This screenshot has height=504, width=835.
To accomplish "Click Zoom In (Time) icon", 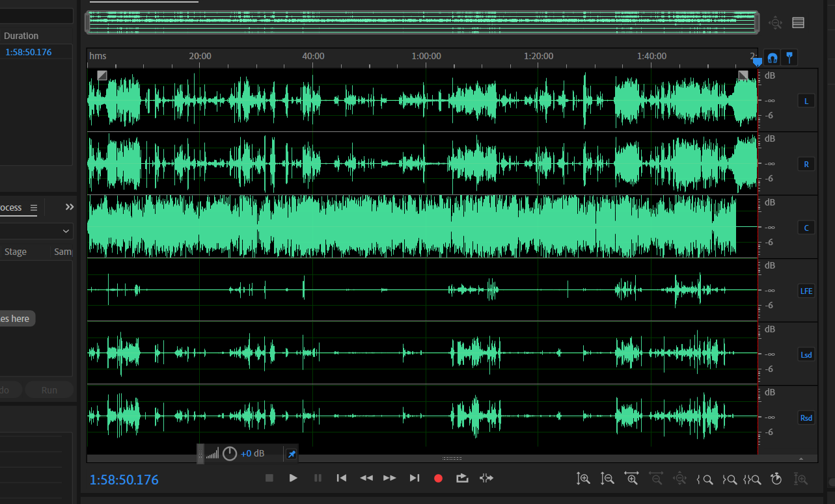I will click(631, 479).
